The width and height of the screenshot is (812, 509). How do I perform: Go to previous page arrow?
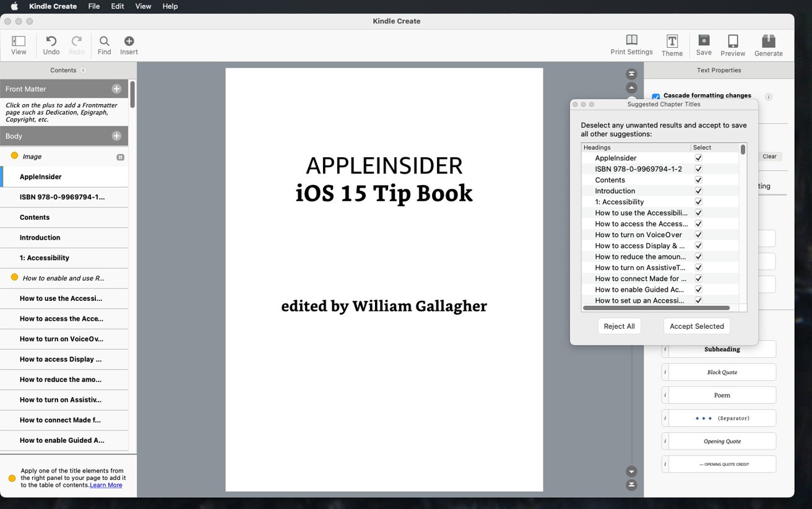pyautogui.click(x=631, y=89)
